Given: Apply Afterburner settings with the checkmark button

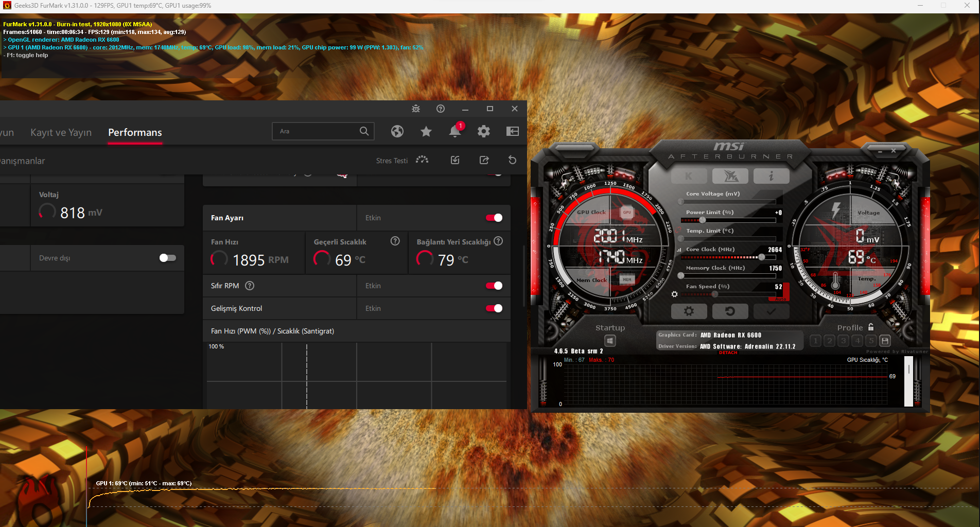Looking at the screenshot, I should [771, 311].
